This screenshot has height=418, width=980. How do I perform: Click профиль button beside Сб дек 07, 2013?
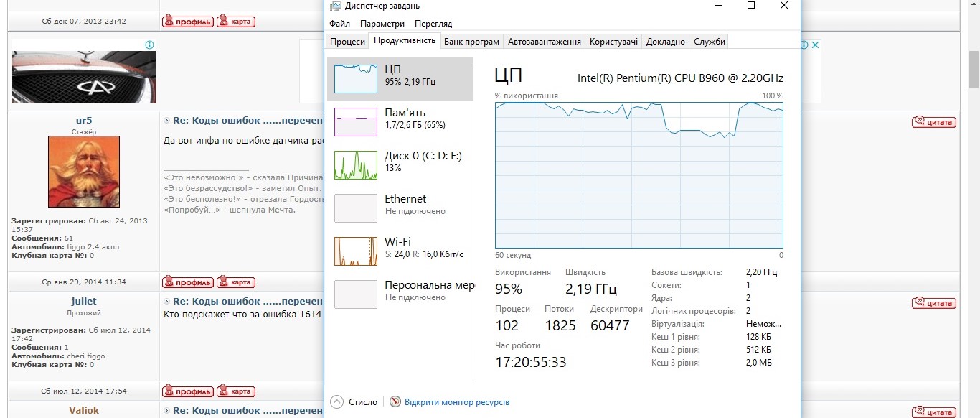[x=188, y=22]
